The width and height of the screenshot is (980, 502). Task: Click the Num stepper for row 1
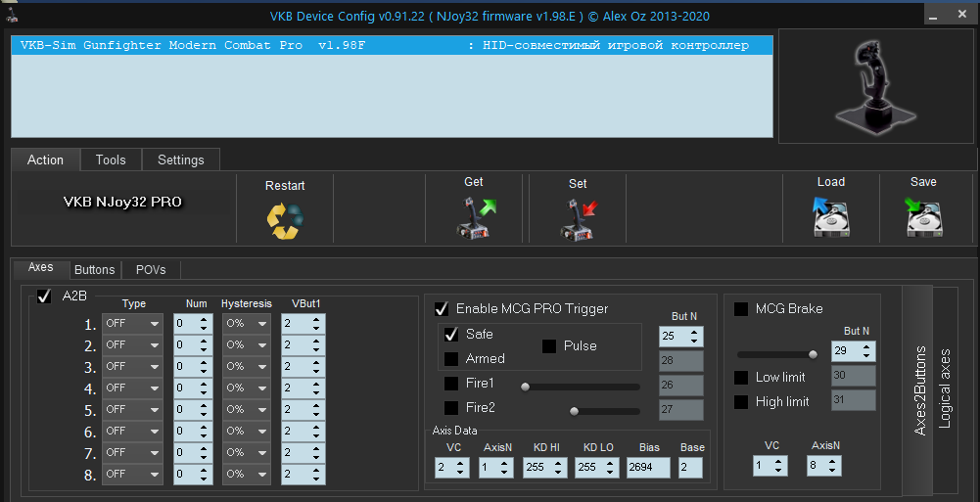pos(192,324)
